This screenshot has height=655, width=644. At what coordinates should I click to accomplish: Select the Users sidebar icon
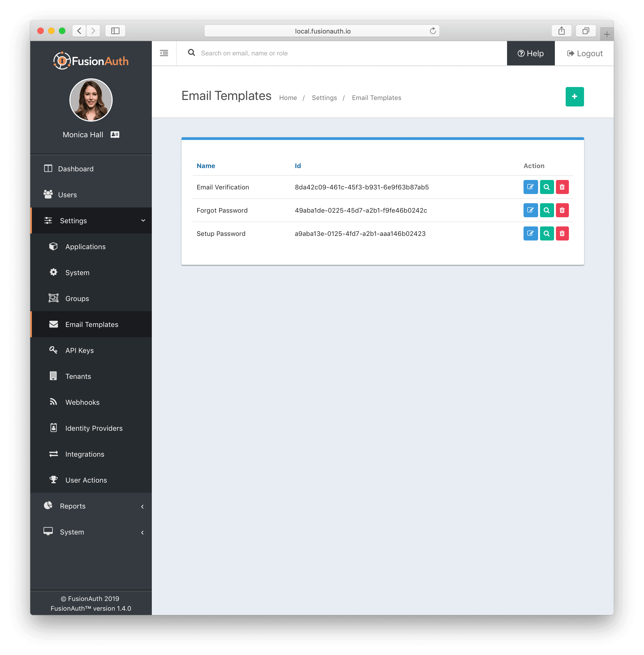(48, 194)
